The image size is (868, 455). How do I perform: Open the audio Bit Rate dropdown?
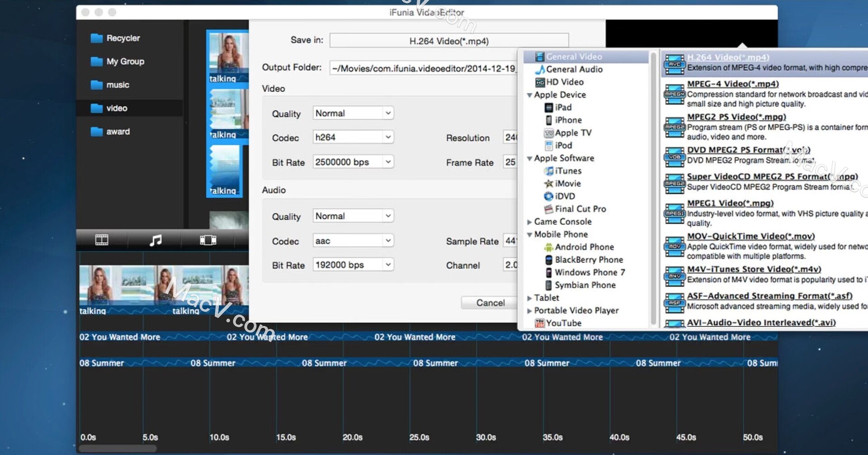[353, 265]
